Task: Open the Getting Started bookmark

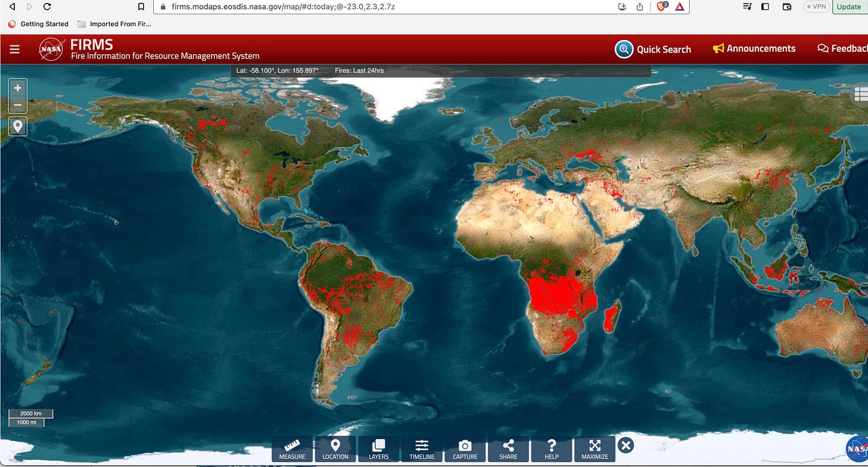Action: pyautogui.click(x=38, y=24)
